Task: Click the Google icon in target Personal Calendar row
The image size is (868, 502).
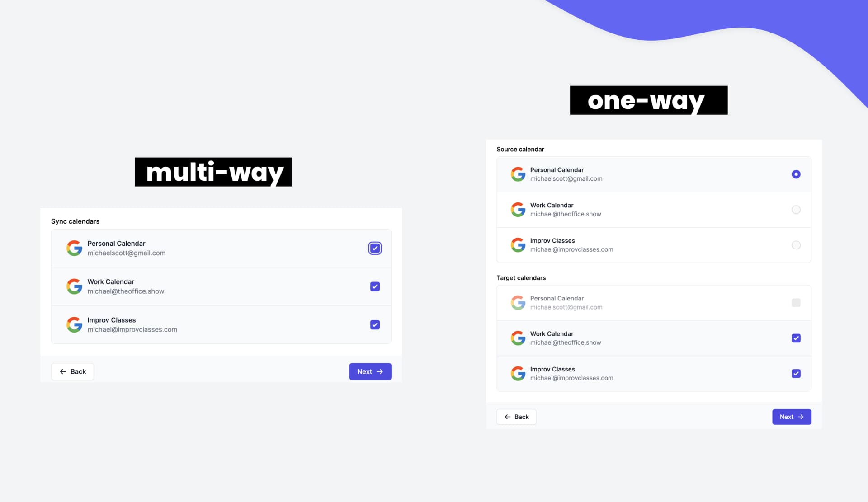Action: tap(517, 302)
